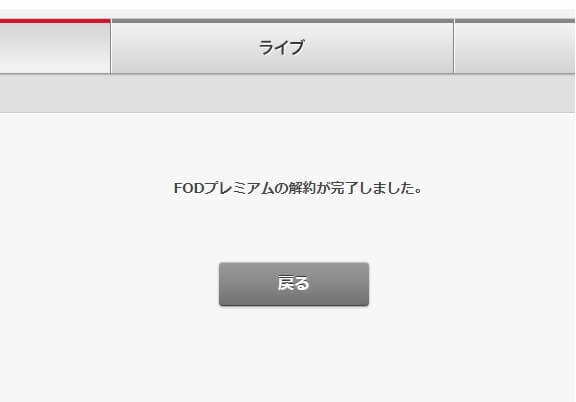Click blank area above the confirmation message
The height and width of the screenshot is (402, 576).
click(294, 147)
